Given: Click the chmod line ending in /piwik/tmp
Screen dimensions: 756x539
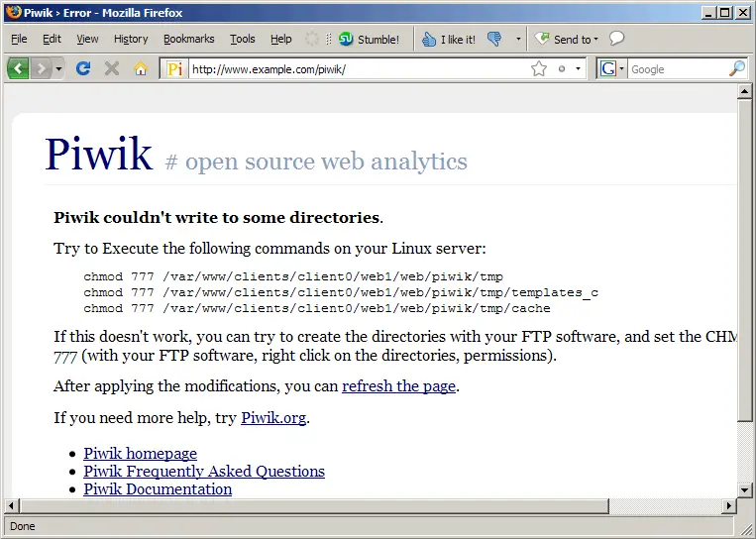Looking at the screenshot, I should (x=293, y=276).
